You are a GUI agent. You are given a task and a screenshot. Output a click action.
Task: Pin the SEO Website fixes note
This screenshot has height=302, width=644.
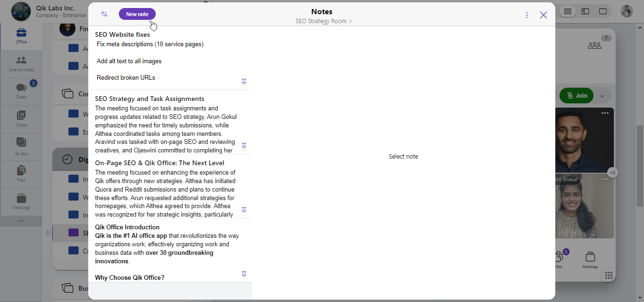[244, 82]
